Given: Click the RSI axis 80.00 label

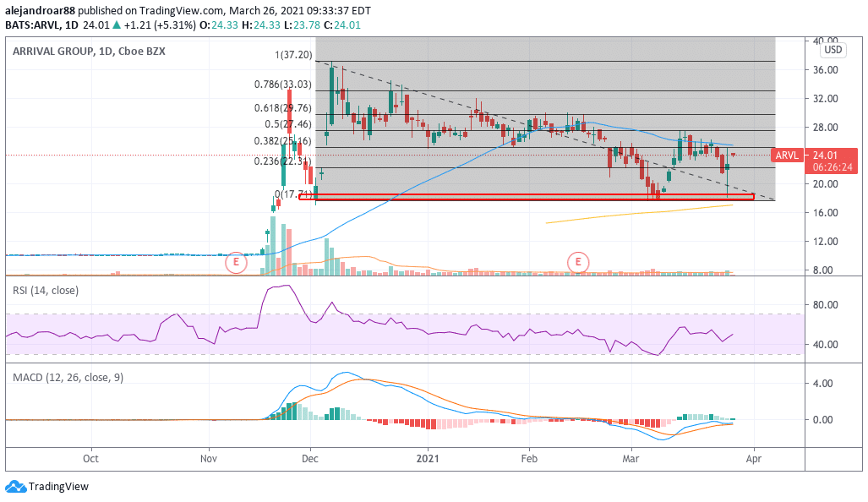Looking at the screenshot, I should pos(825,304).
